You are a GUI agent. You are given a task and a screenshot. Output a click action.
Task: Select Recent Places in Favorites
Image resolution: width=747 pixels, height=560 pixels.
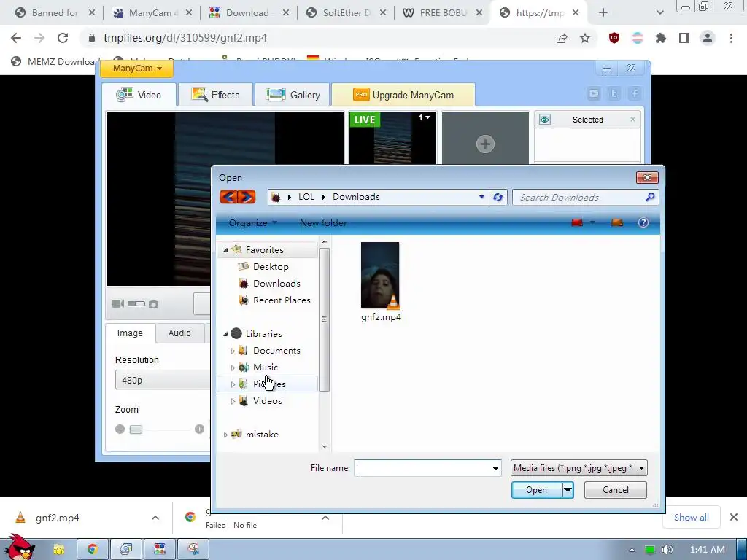pyautogui.click(x=282, y=300)
